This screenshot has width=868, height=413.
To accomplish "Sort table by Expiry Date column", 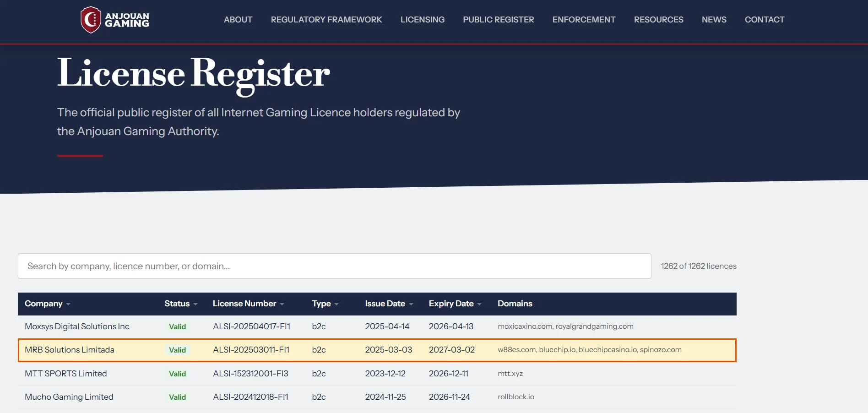I will click(x=455, y=304).
